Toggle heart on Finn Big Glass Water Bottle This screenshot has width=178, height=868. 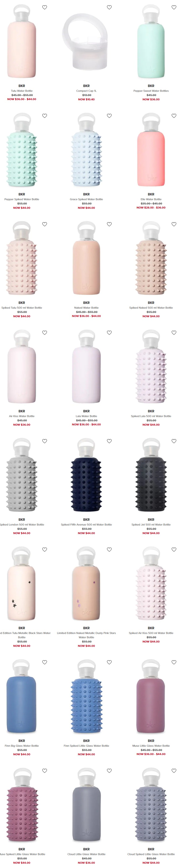pos(44,663)
